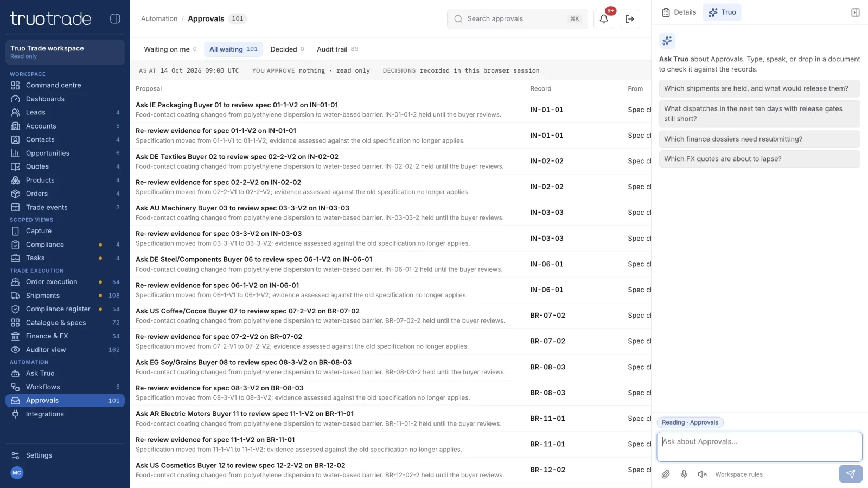
Task: Open Re-review evidence for spec 07-2-V2 row
Action: point(391,341)
